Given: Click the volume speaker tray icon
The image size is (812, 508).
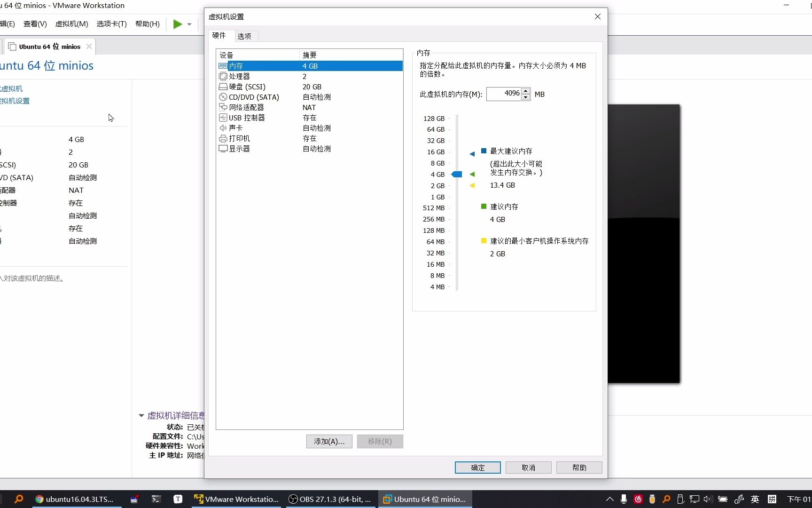Looking at the screenshot, I should pyautogui.click(x=708, y=499).
